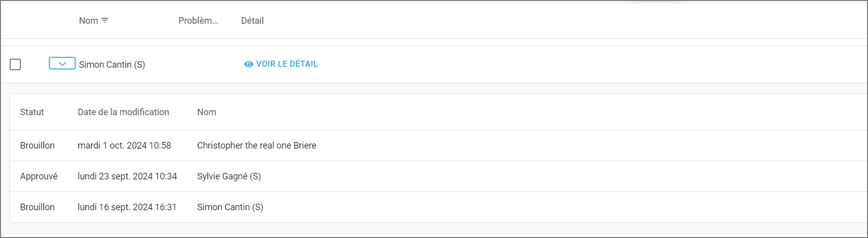Click the Problèm... column header
This screenshot has width=868, height=238.
coord(198,21)
